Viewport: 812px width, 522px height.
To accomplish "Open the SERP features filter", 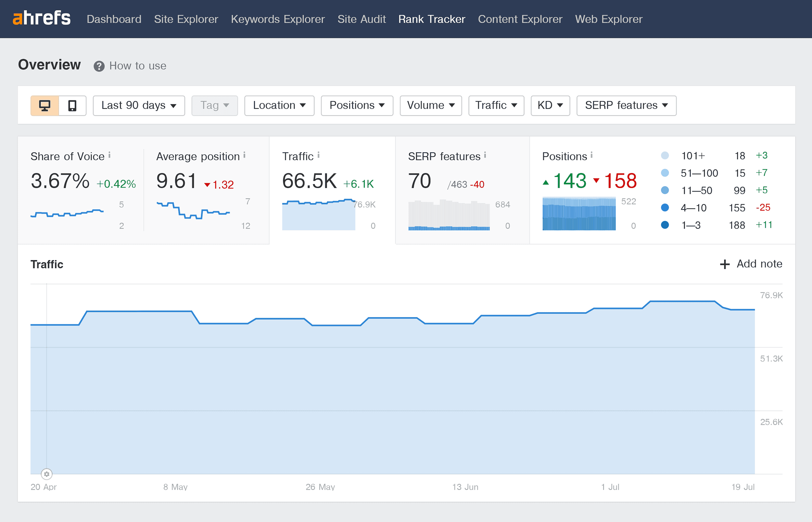I will [626, 106].
